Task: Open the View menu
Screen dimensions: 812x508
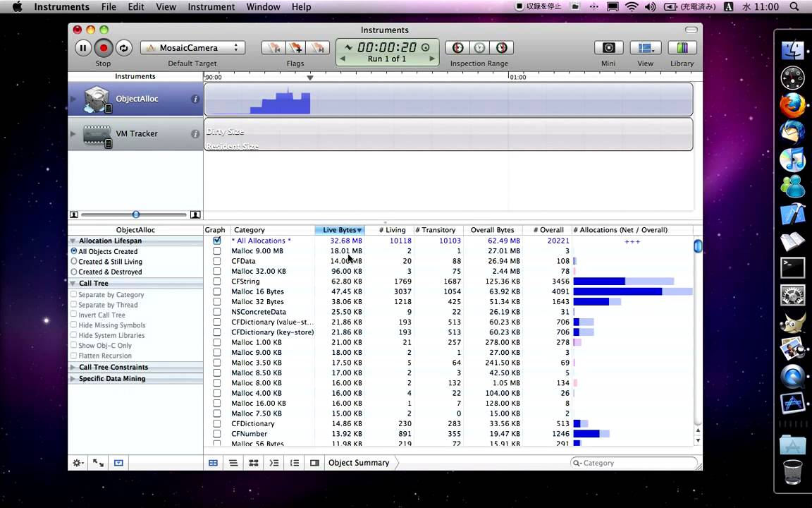Action: (166, 7)
